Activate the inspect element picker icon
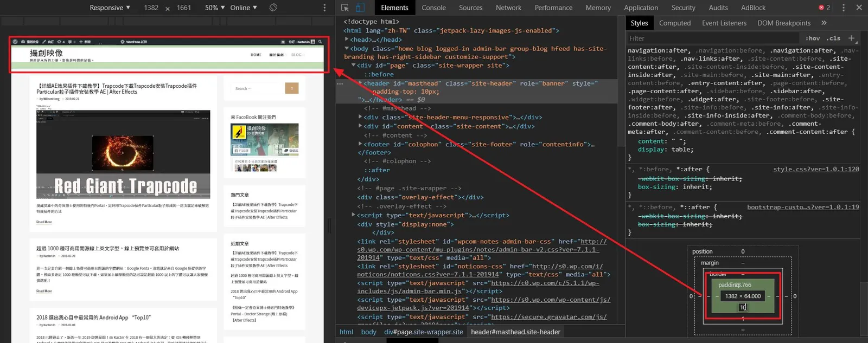This screenshot has width=868, height=343. pos(344,8)
